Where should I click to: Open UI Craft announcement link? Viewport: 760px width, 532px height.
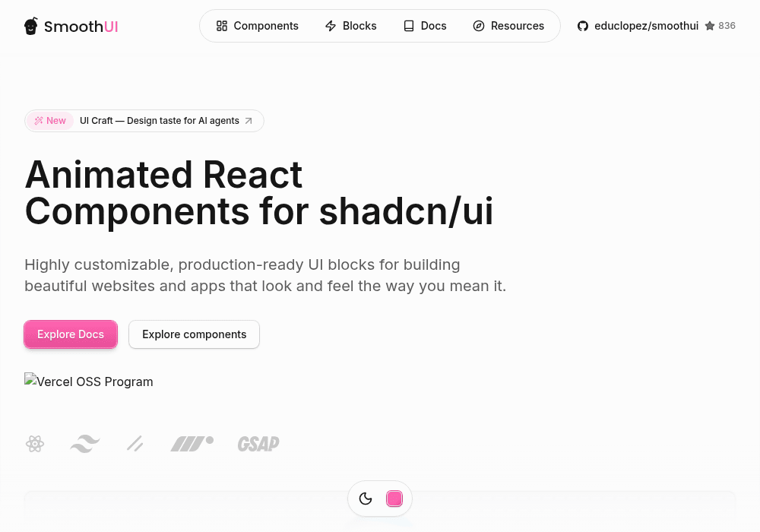pyautogui.click(x=144, y=121)
